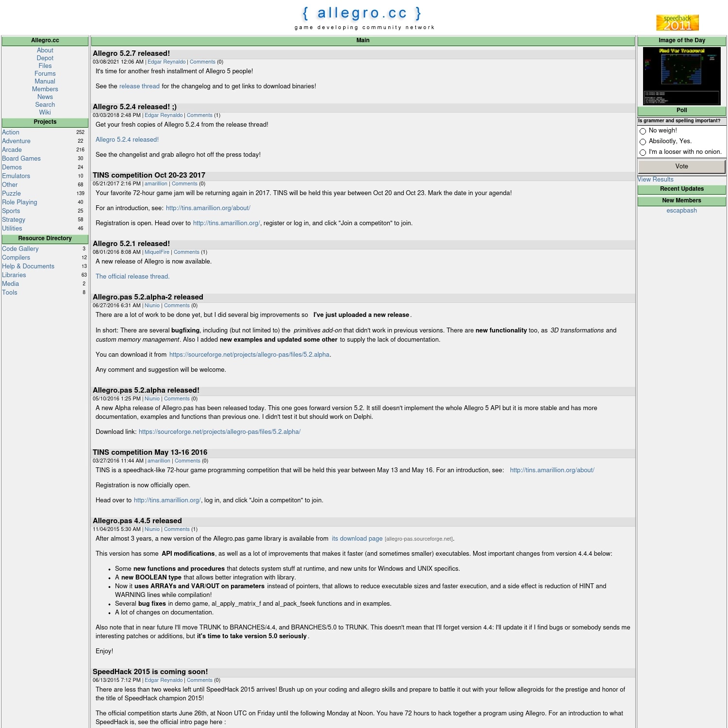Image resolution: width=728 pixels, height=728 pixels.
Task: Open Code Gallery in Resource Directory
Action: 20,249
